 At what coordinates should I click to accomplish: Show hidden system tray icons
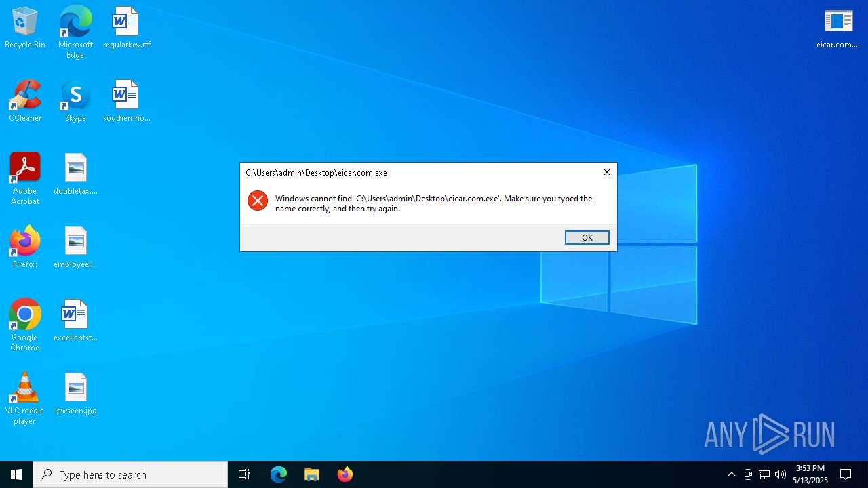pyautogui.click(x=731, y=474)
